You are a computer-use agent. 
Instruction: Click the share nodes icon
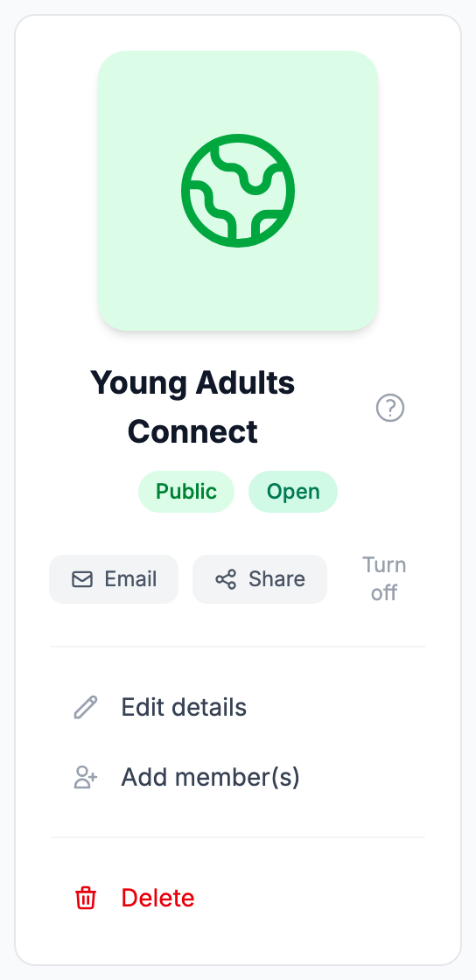[226, 579]
